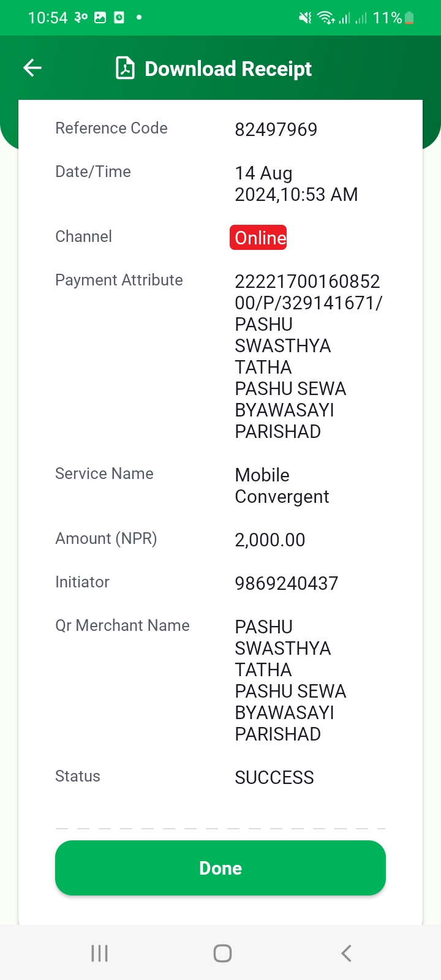Tap the SUCCESS status value

pos(274,777)
